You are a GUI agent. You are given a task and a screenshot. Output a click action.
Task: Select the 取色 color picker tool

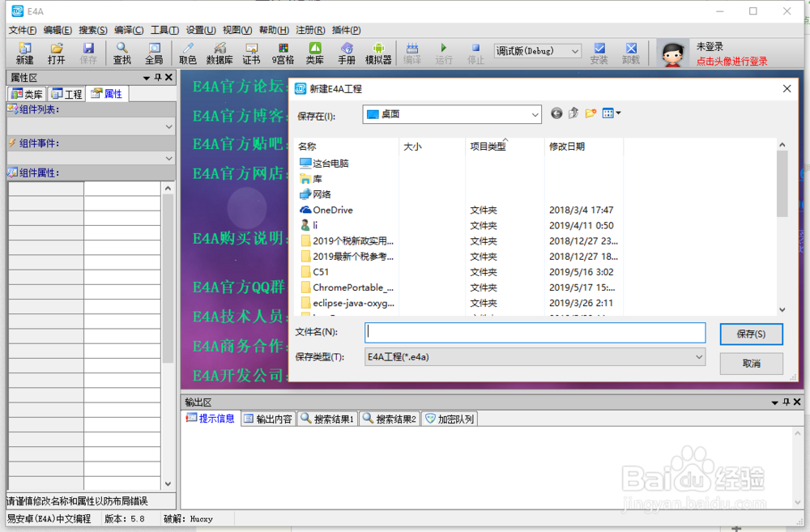pos(187,53)
